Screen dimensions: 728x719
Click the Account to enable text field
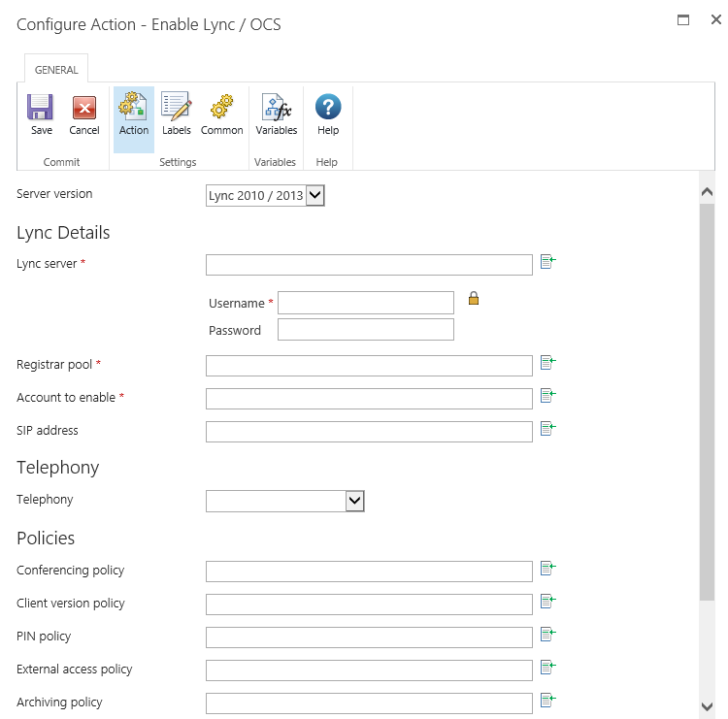[x=369, y=398]
